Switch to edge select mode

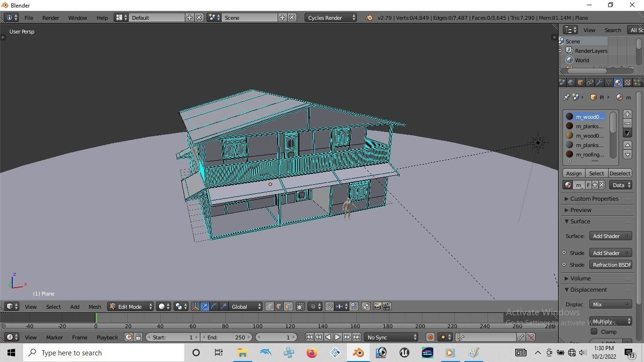(279, 307)
